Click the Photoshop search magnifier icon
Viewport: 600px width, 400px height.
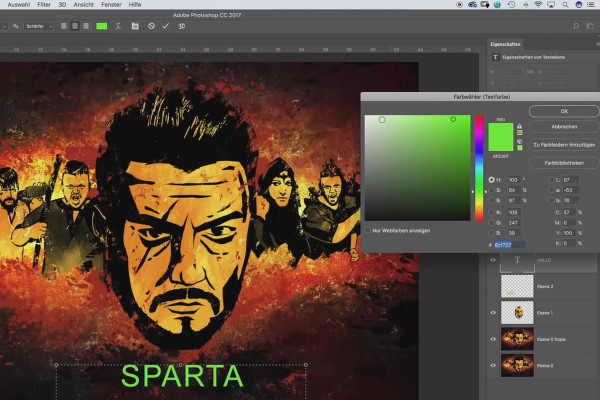pos(576,26)
